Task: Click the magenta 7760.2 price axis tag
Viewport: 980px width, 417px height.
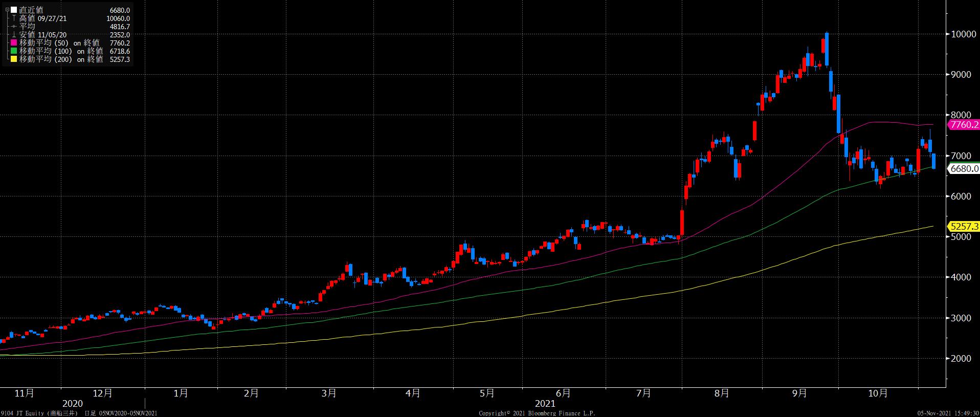Action: coord(964,125)
